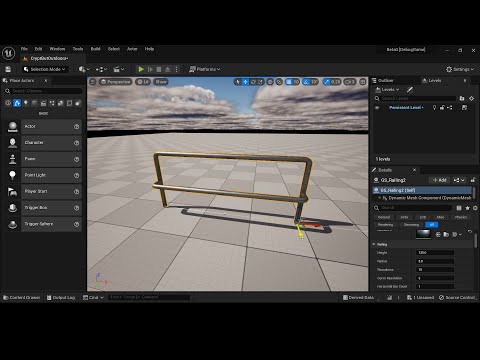Select Actor in Place Actors list
The width and height of the screenshot is (480, 360).
click(x=44, y=127)
